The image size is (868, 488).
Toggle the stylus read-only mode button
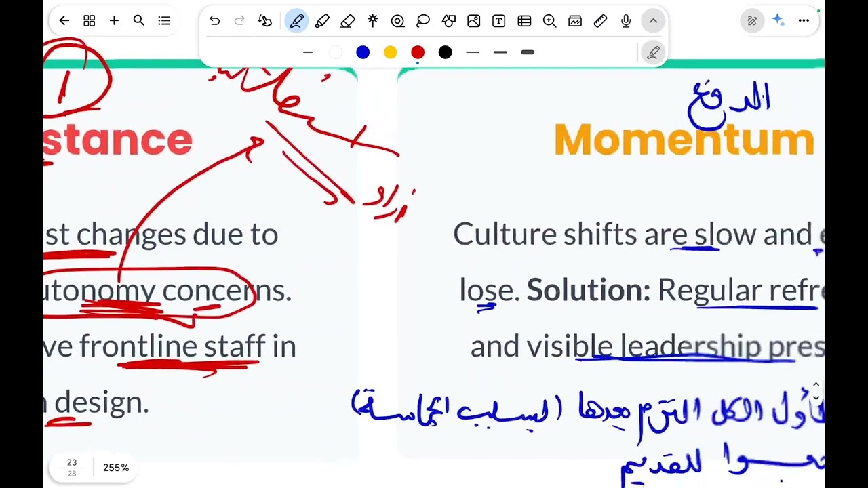pyautogui.click(x=752, y=21)
